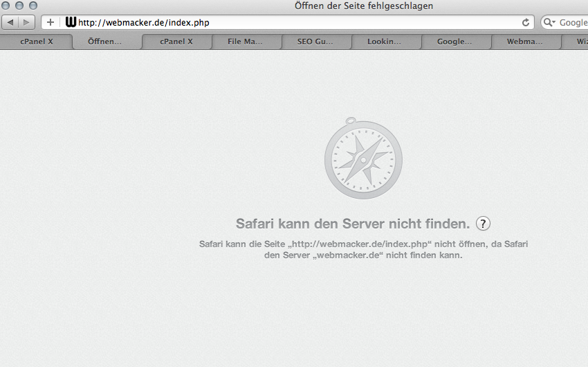Select the Lookin... tab

coord(384,42)
